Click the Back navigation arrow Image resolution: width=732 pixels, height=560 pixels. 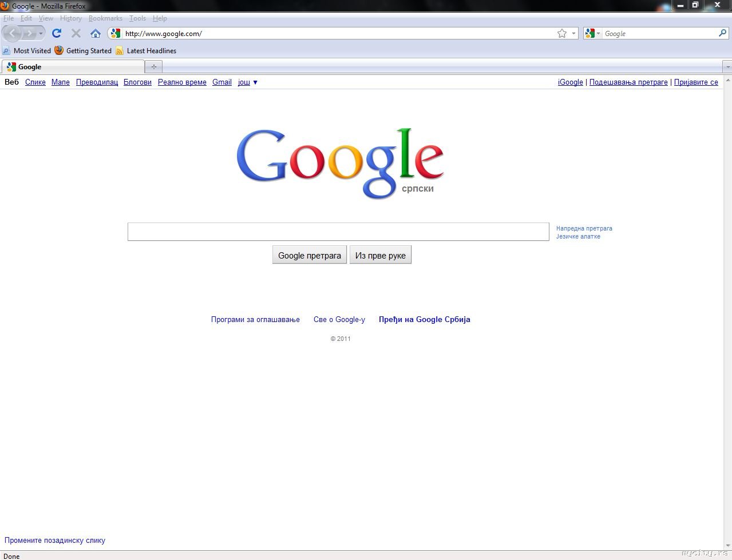click(x=11, y=33)
